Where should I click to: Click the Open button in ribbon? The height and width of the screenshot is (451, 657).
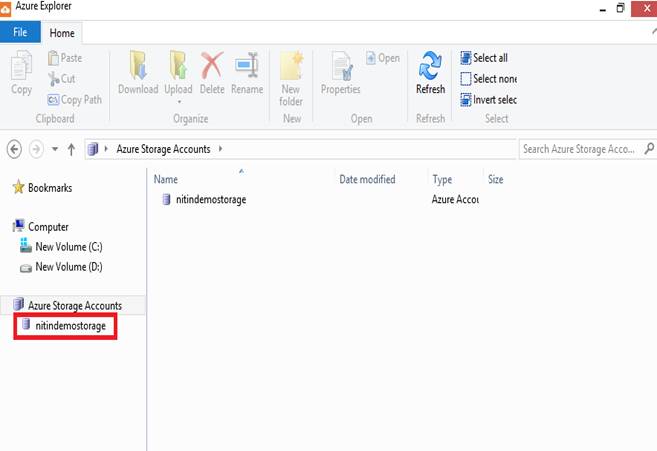(383, 58)
